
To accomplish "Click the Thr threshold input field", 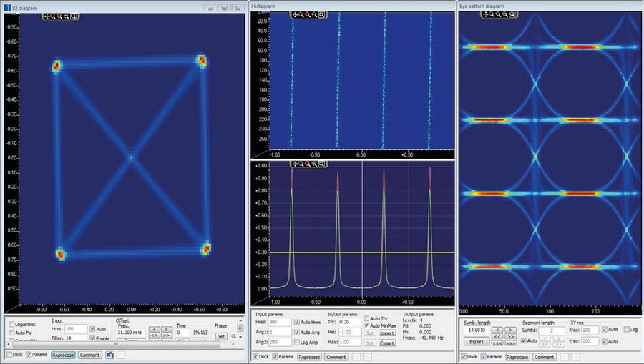I will point(350,323).
